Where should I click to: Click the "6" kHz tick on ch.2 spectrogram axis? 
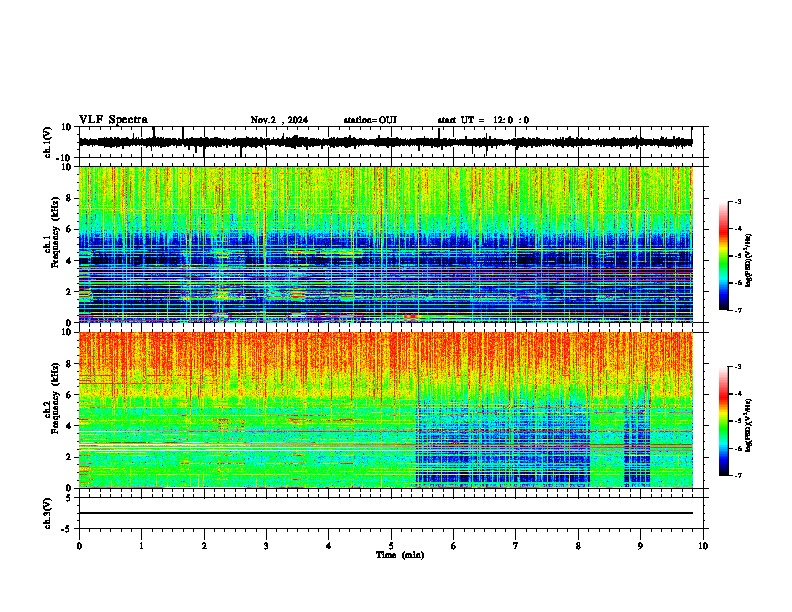point(70,395)
